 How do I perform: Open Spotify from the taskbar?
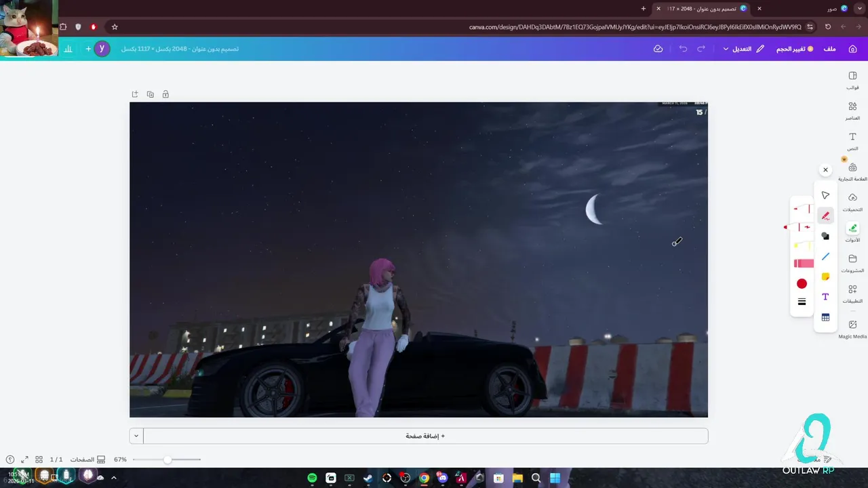tap(312, 478)
